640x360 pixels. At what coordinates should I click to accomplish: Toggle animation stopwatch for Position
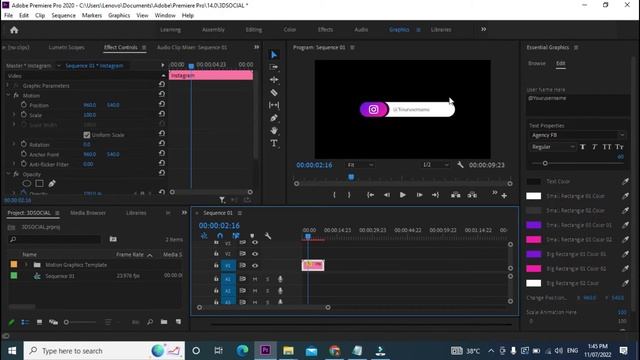pyautogui.click(x=24, y=105)
